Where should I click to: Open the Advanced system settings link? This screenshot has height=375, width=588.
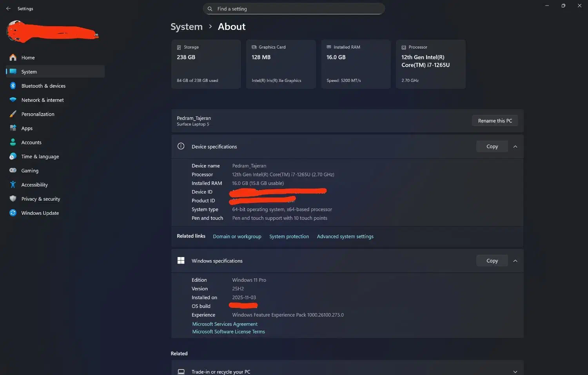(x=345, y=236)
